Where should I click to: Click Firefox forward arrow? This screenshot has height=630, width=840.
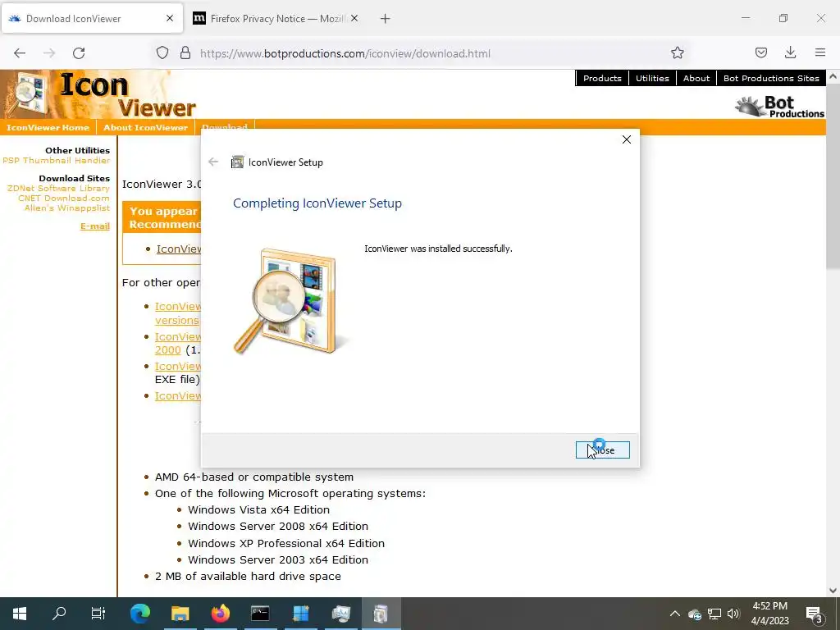point(49,53)
